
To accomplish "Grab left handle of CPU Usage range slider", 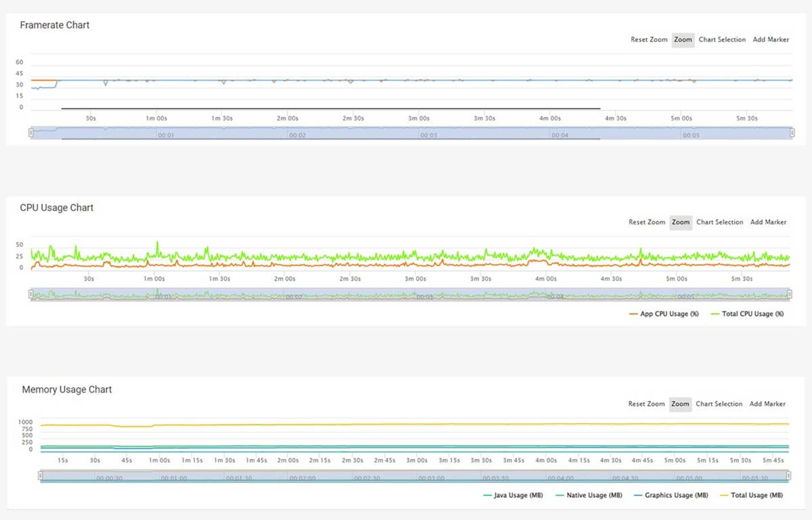I will pyautogui.click(x=31, y=294).
